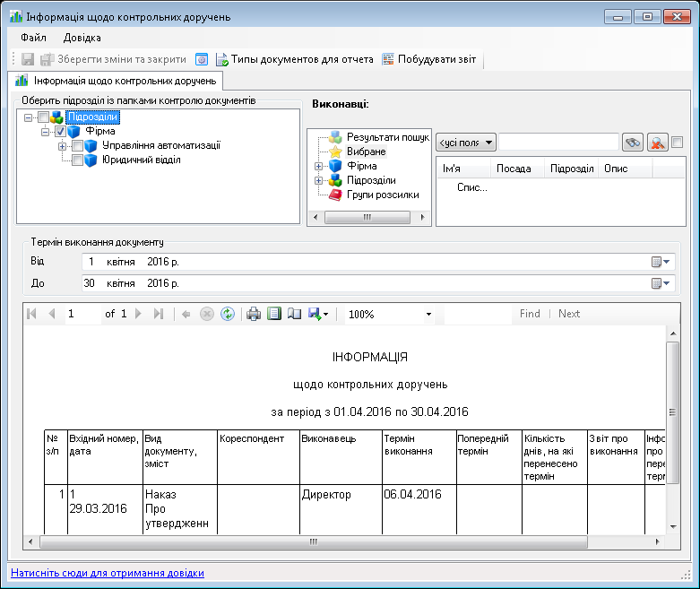Go to previous report page
Screen dimensions: 700x589
pyautogui.click(x=52, y=314)
